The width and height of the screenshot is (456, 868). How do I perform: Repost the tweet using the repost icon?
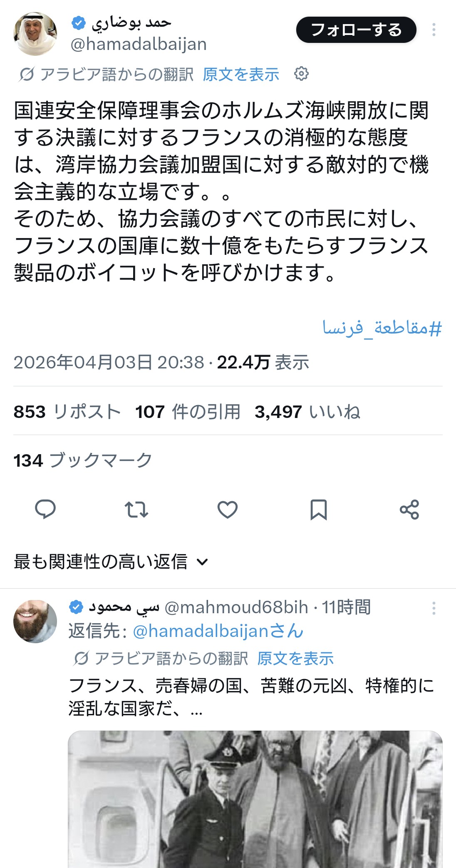pyautogui.click(x=136, y=509)
